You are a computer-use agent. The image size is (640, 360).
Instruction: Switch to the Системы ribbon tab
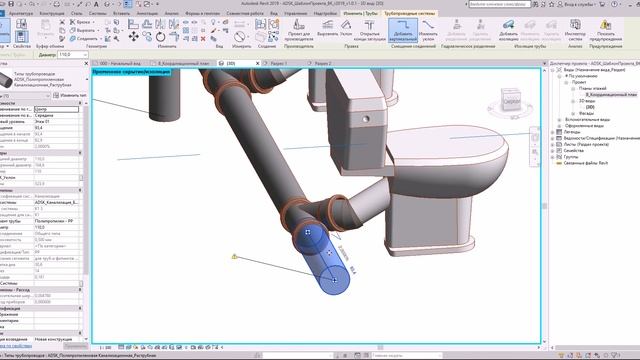pyautogui.click(x=98, y=13)
